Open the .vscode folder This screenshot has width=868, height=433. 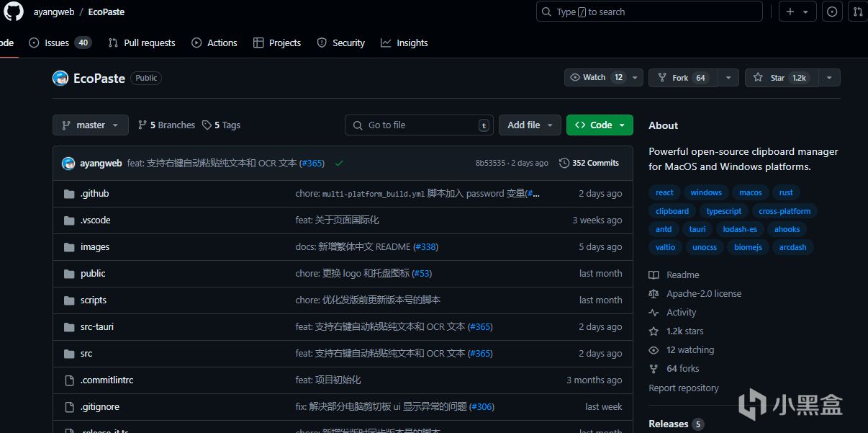pyautogui.click(x=95, y=220)
